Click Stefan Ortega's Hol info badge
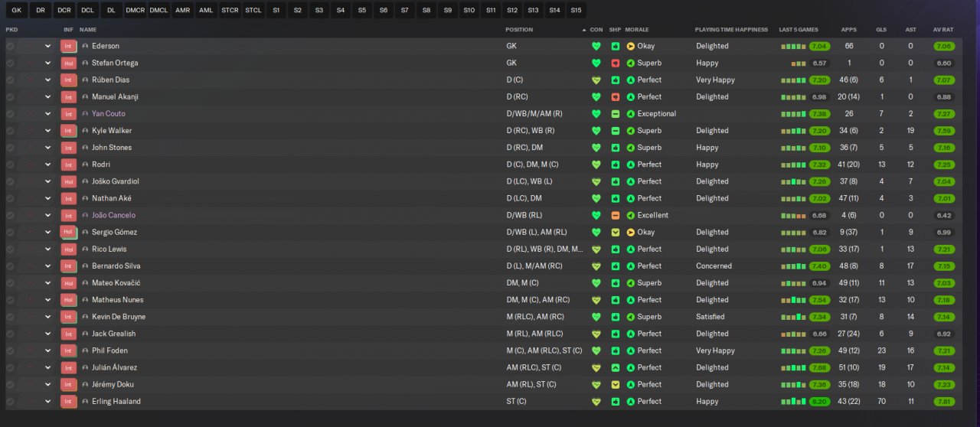Image resolution: width=980 pixels, height=427 pixels. click(68, 63)
